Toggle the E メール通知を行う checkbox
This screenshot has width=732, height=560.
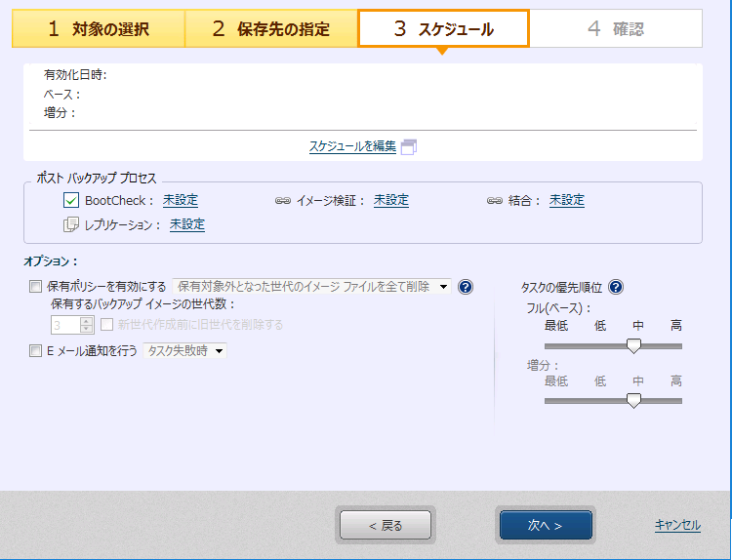(x=36, y=350)
